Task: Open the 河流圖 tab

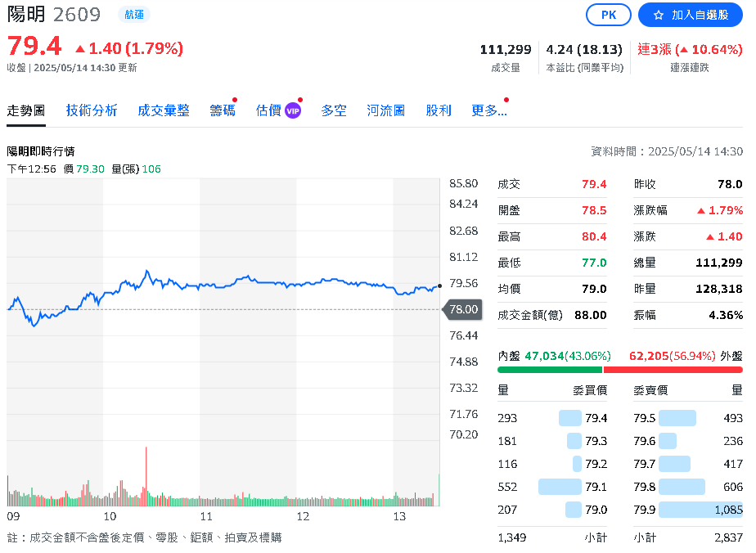Action: [x=385, y=111]
